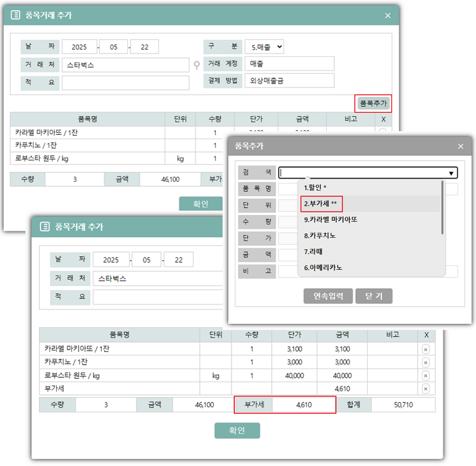This screenshot has width=476, height=466.
Task: Select 7.라떼 from the dropdown list
Action: (370, 252)
